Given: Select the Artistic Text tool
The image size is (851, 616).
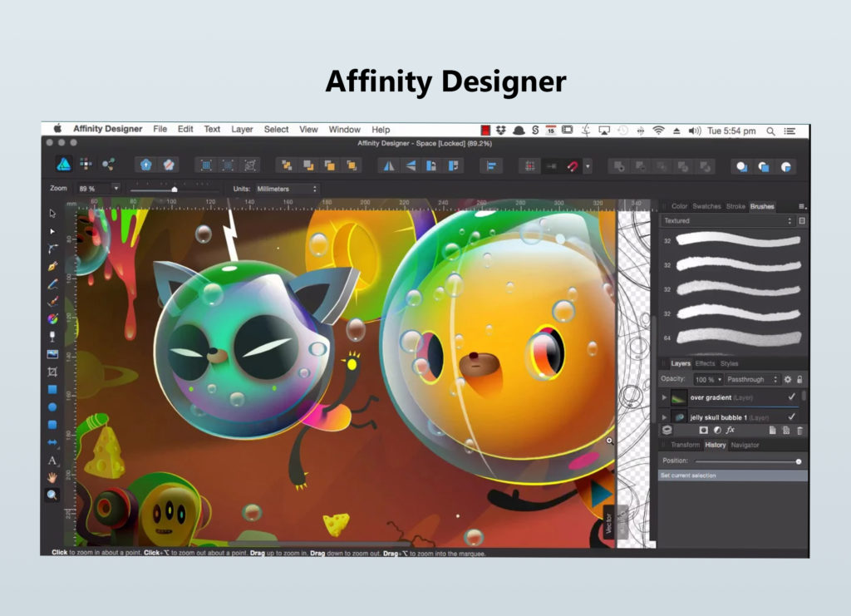Looking at the screenshot, I should [x=52, y=461].
